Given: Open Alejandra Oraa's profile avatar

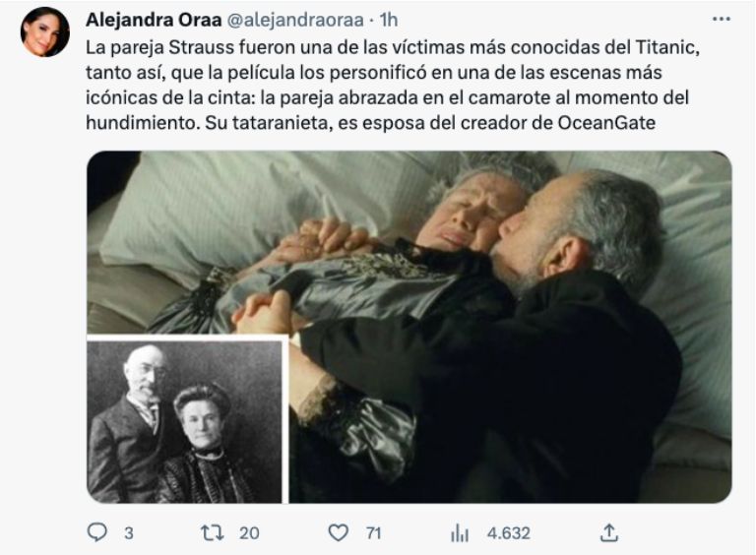Looking at the screenshot, I should tap(45, 31).
